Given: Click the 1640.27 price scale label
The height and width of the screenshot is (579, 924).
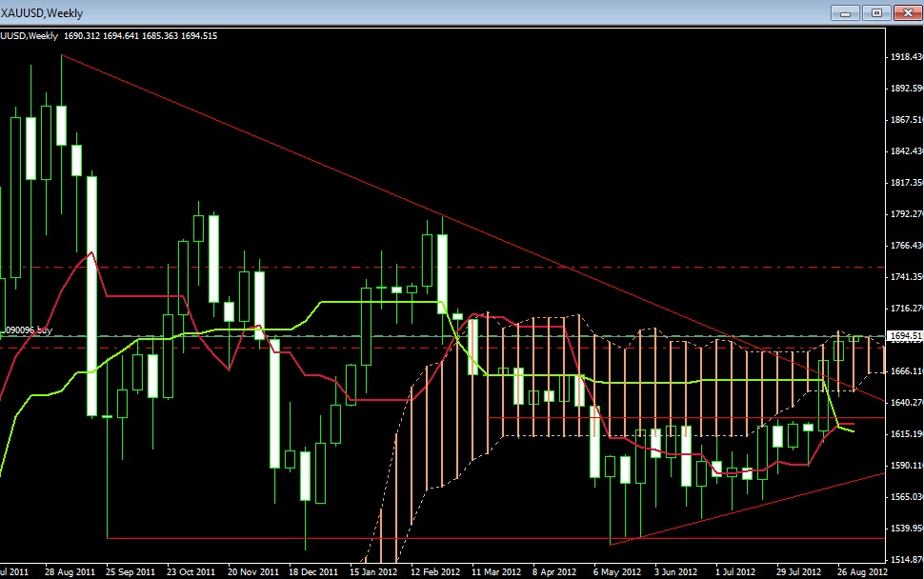Looking at the screenshot, I should 907,402.
